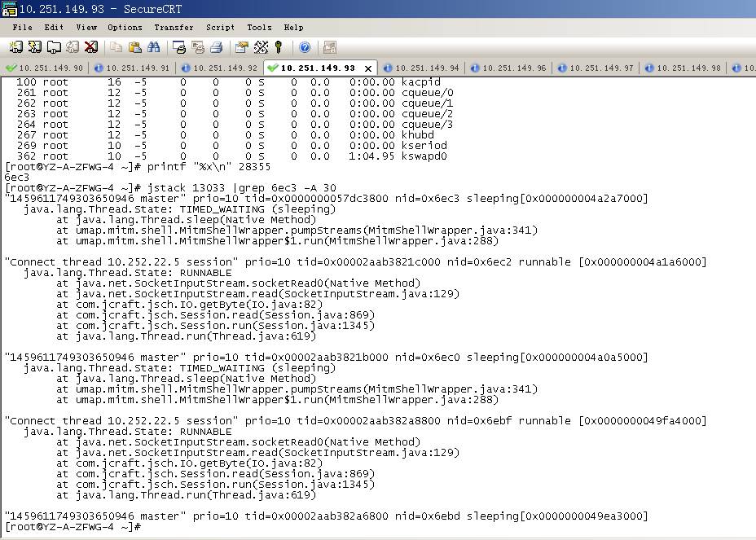Open the Transfer menu
Image resolution: width=756 pixels, height=540 pixels.
pos(174,27)
